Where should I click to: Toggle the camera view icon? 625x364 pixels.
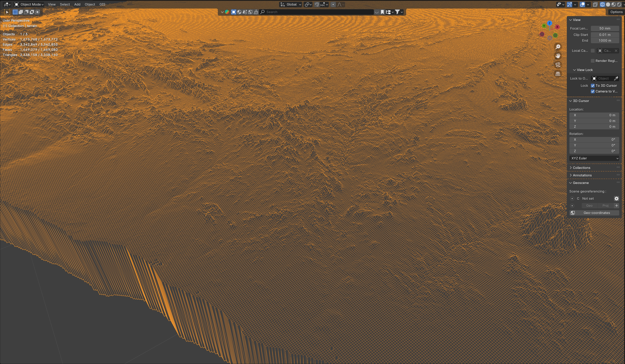pos(558,65)
